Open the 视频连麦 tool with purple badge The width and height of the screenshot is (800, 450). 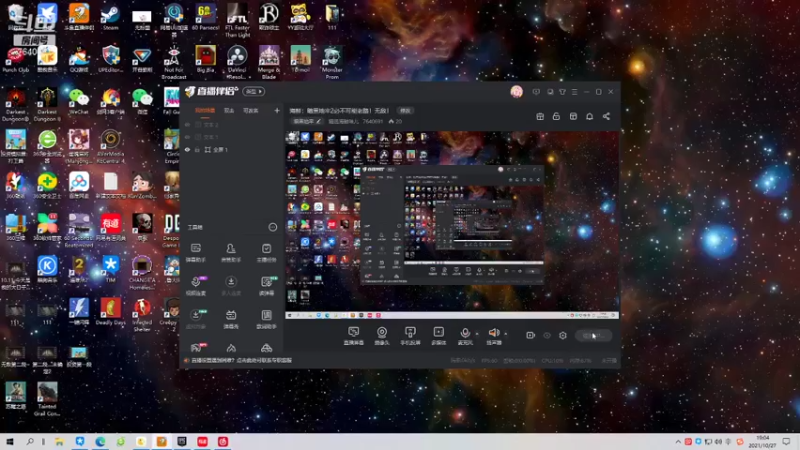[195, 286]
